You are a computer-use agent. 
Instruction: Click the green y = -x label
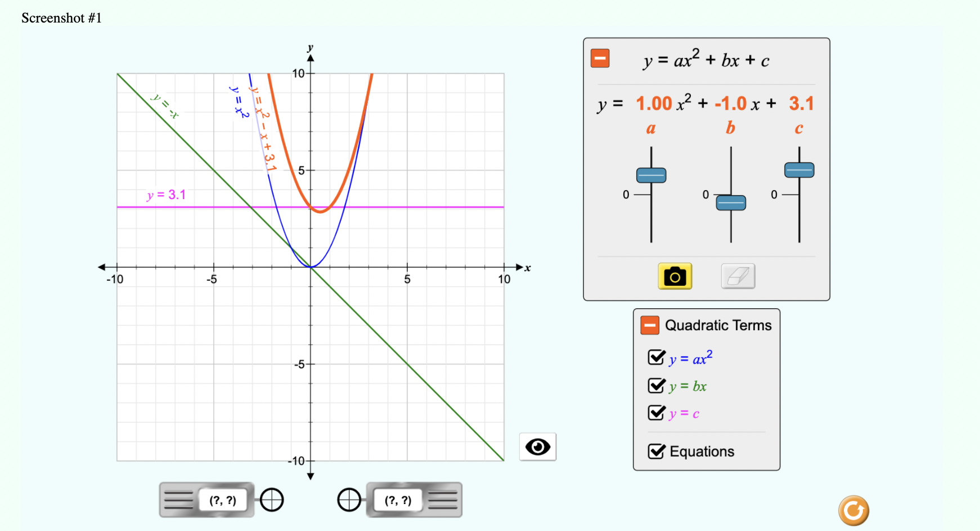pyautogui.click(x=165, y=106)
